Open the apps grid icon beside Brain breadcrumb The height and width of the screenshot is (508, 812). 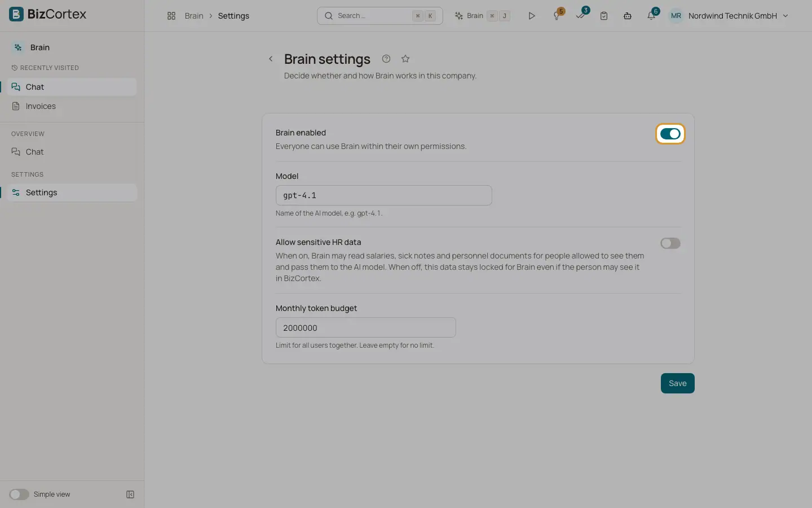point(171,16)
